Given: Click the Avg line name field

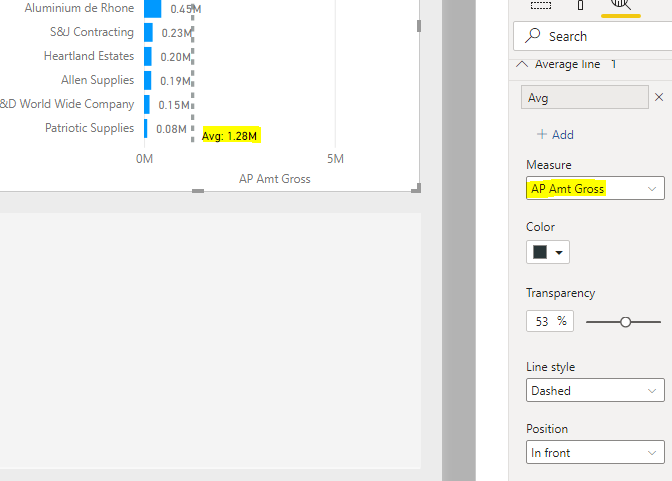Looking at the screenshot, I should pos(585,97).
